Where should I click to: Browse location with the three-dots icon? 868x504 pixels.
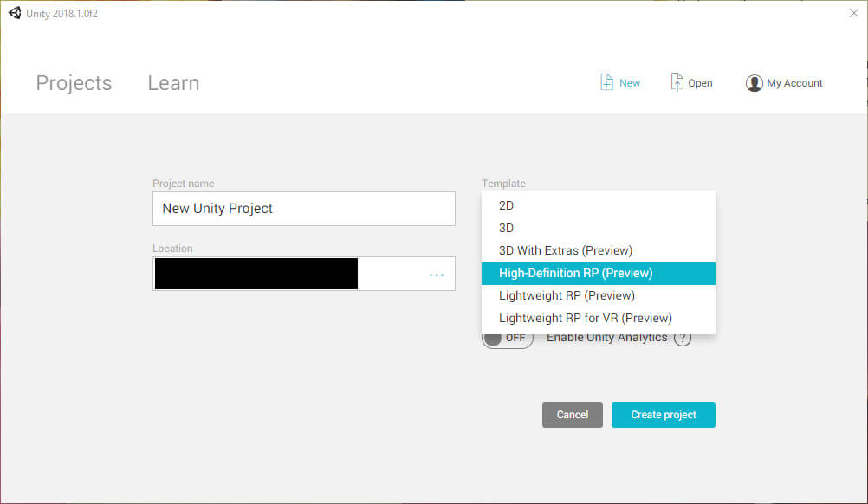point(437,275)
